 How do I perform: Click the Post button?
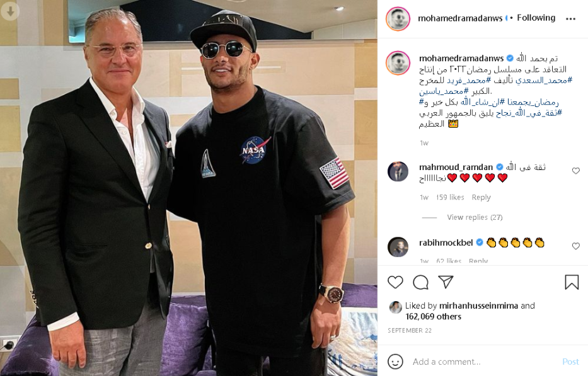click(570, 362)
